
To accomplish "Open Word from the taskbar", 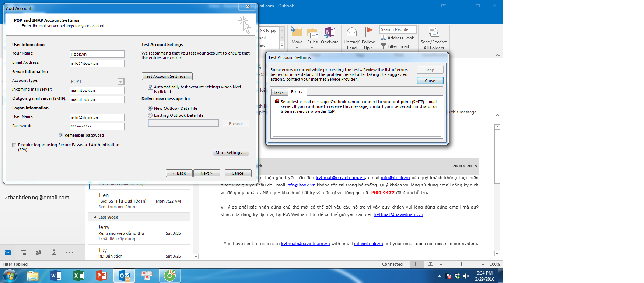I will pos(56,276).
